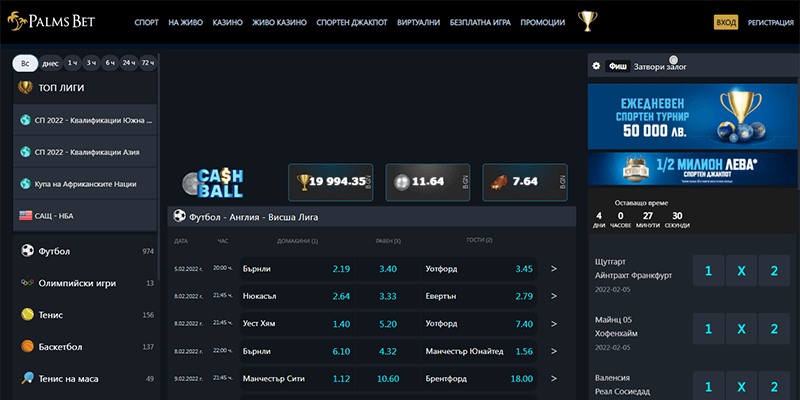Image resolution: width=800 pixels, height=400 pixels.
Task: Select the Баскетбол ball icon
Action: coord(27,347)
